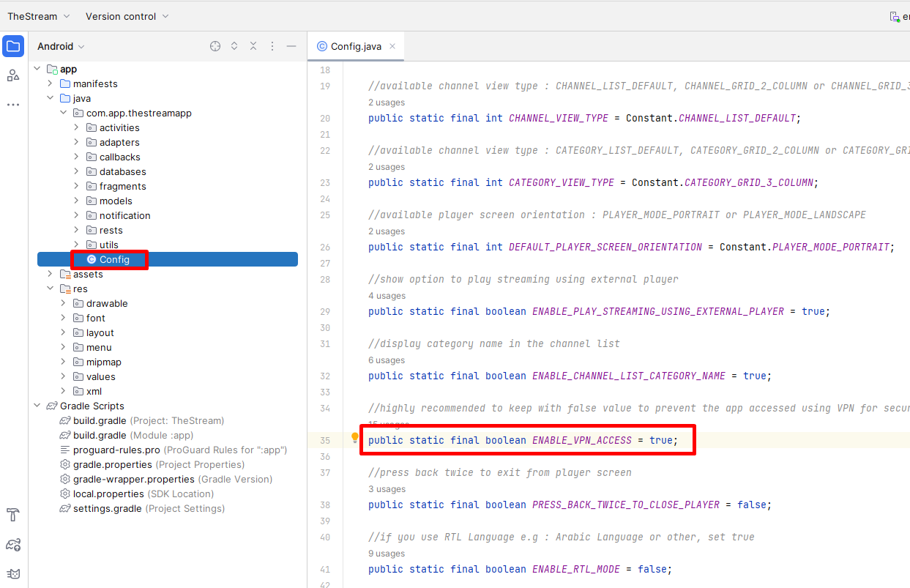Open the Android view selector dropdown
This screenshot has width=910, height=588.
(x=61, y=46)
